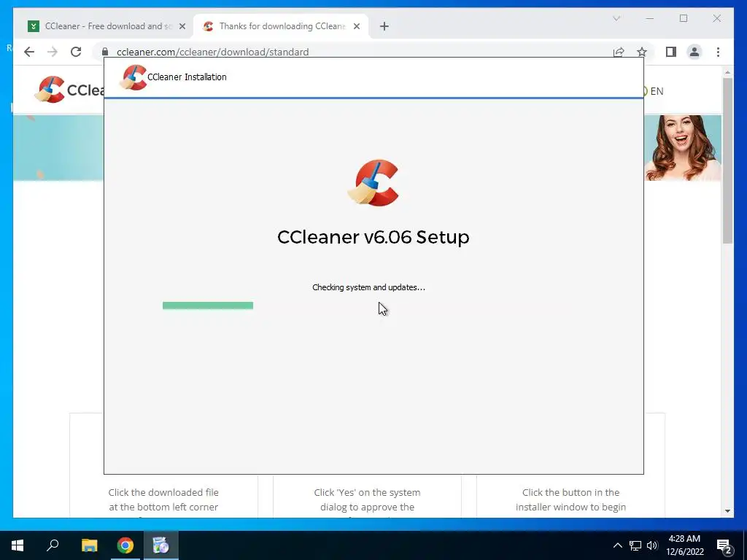Image resolution: width=747 pixels, height=560 pixels.
Task: Click 'Click Yes on the system dialog' text
Action: click(x=367, y=500)
